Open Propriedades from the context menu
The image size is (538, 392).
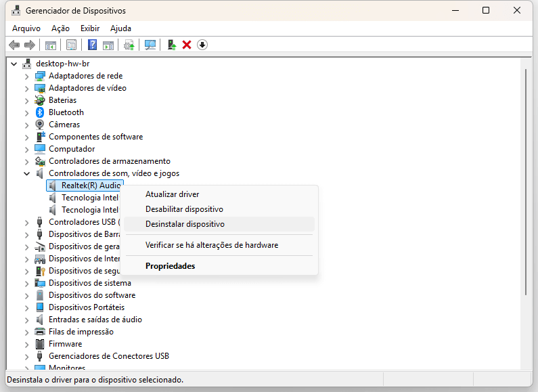tap(170, 266)
